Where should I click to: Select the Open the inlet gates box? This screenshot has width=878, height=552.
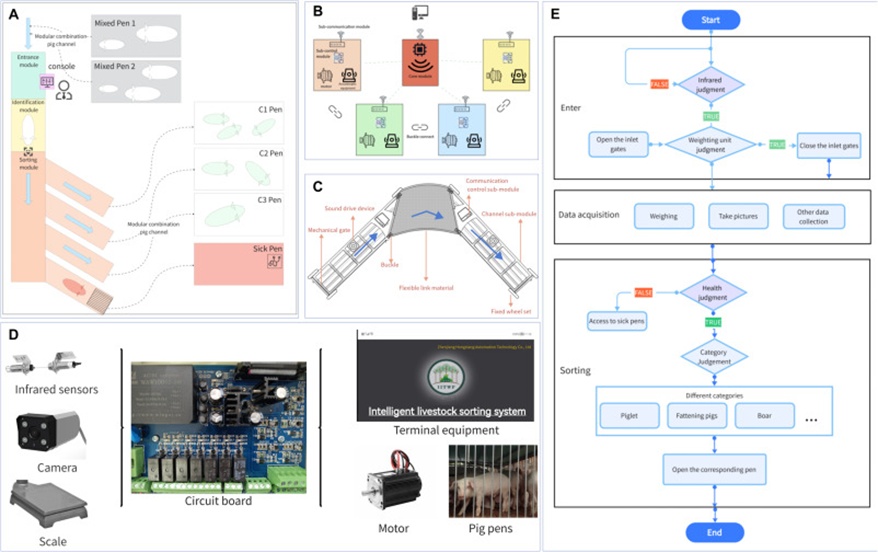pos(618,144)
